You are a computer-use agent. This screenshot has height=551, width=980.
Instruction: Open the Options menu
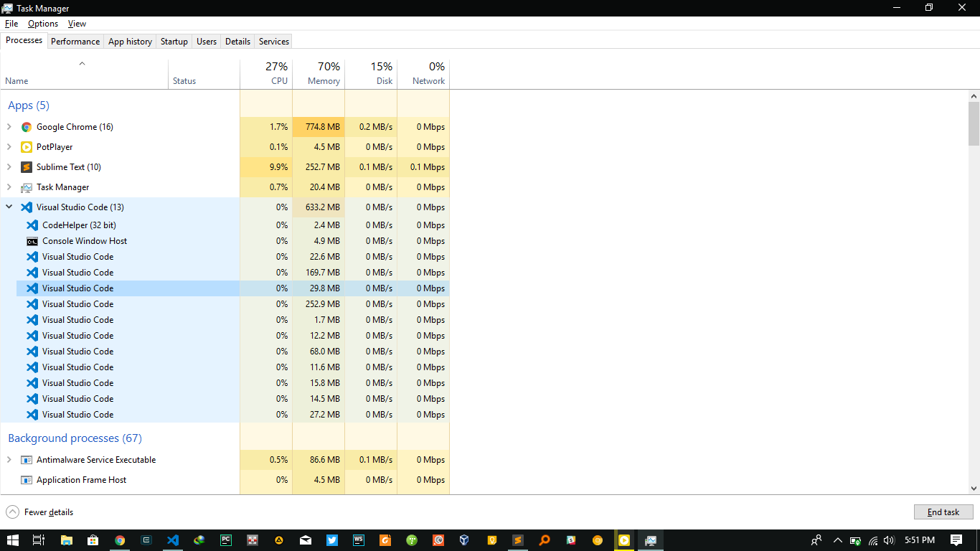(x=43, y=24)
